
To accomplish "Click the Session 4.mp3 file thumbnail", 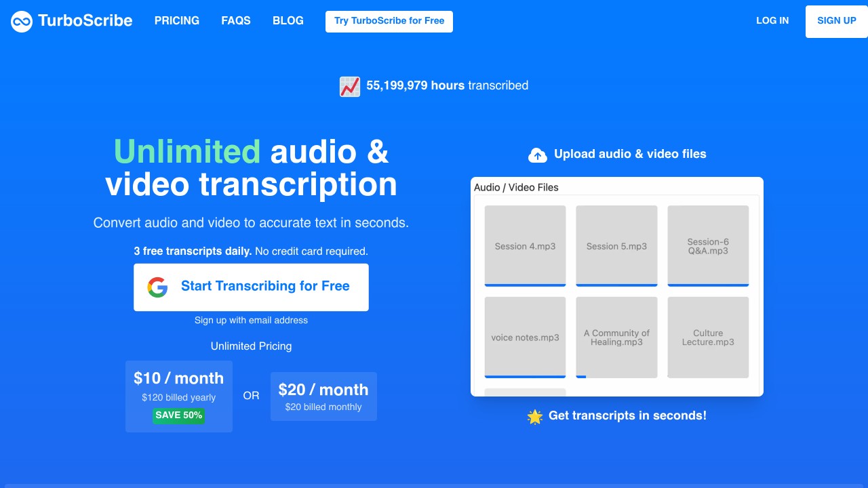I will pyautogui.click(x=525, y=246).
